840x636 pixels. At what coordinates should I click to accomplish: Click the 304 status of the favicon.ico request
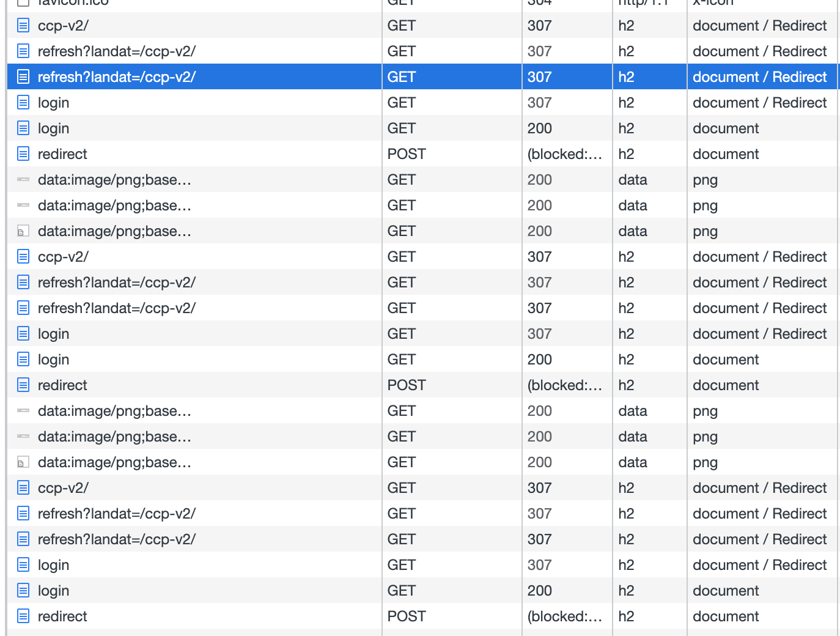[540, 3]
